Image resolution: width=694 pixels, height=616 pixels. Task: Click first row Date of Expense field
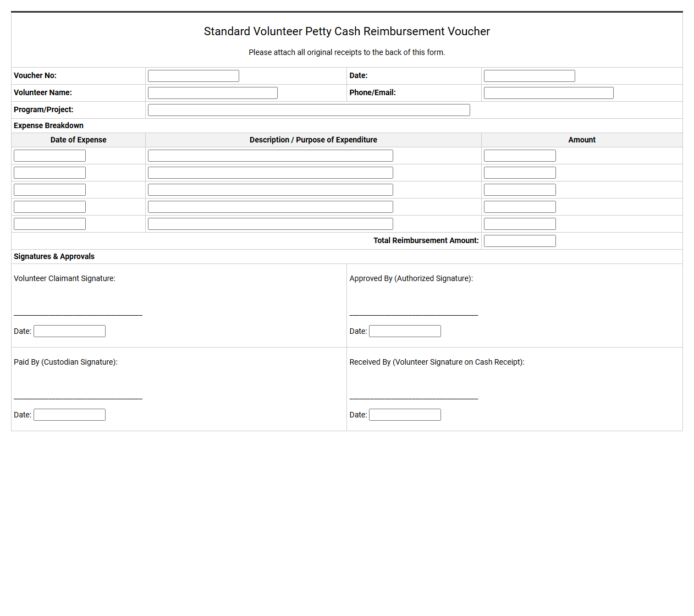[x=49, y=156]
